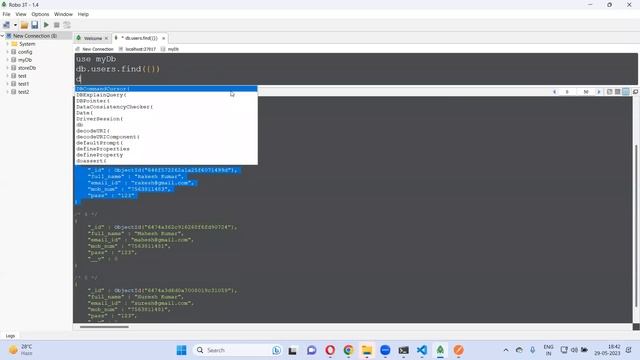The height and width of the screenshot is (360, 640).
Task: Click myDb label in query header
Action: click(x=173, y=49)
